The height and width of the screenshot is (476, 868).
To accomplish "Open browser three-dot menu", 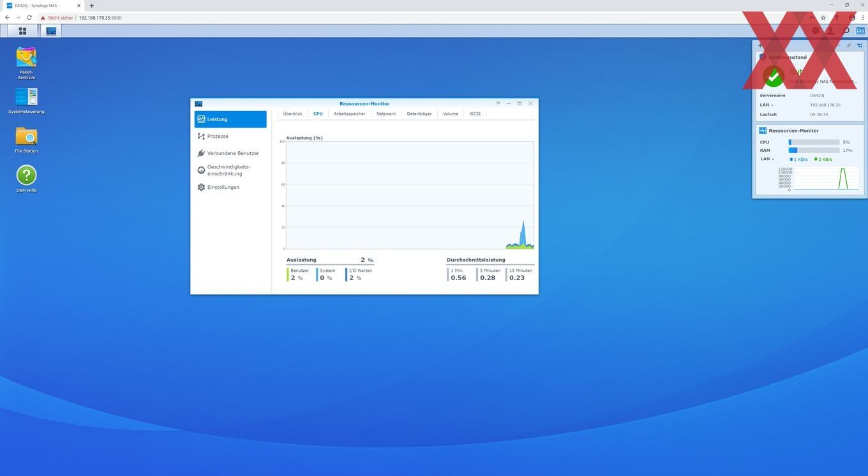I will (863, 17).
